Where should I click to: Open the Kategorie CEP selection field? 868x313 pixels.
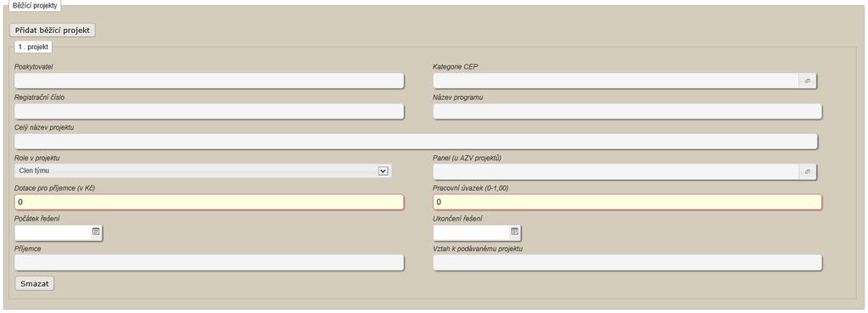point(616,81)
